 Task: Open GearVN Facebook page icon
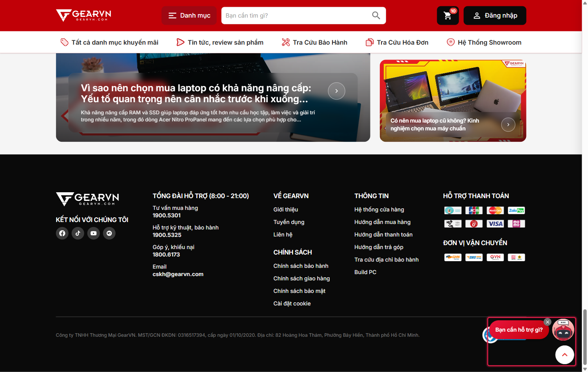(x=62, y=233)
